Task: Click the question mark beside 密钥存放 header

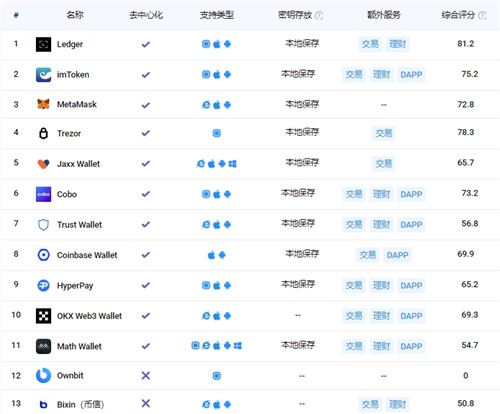Action: (x=319, y=15)
